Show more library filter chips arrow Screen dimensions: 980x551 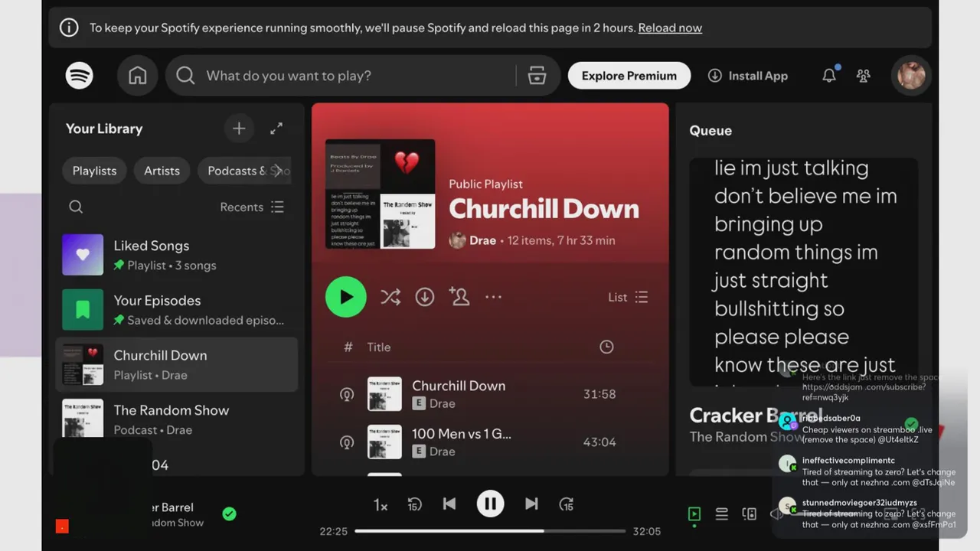click(x=277, y=171)
